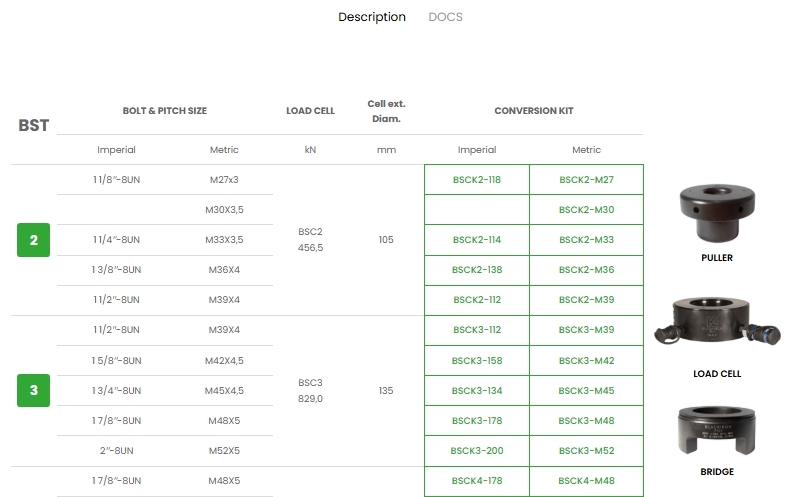Select conversion kit BSCK3-M39

pos(586,330)
